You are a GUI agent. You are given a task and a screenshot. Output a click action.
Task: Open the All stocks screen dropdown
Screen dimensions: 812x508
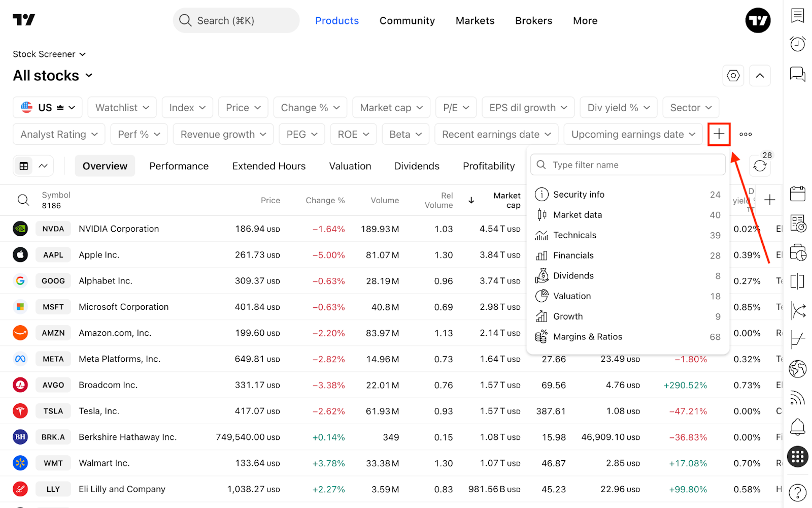pos(53,76)
